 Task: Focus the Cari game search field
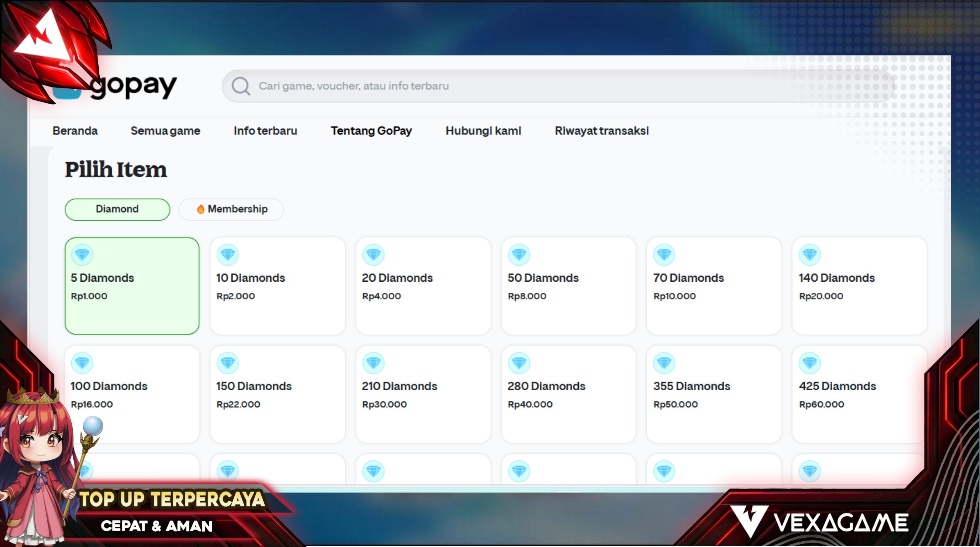(x=533, y=86)
